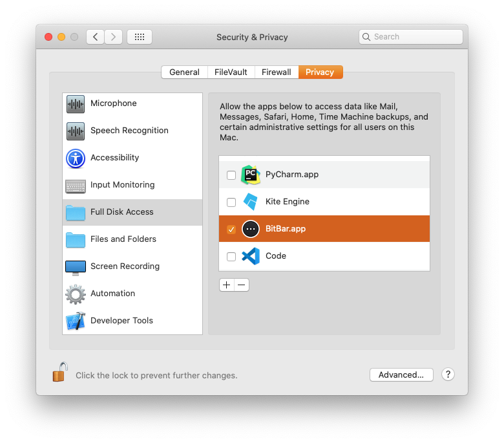Select Accessibility label in list
The height and width of the screenshot is (443, 504).
coord(115,158)
